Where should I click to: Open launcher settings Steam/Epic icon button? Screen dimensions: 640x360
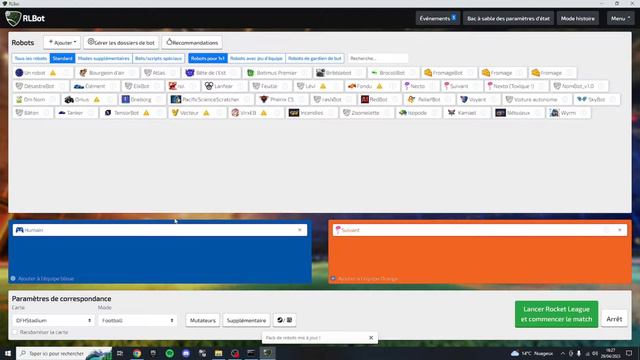284,320
